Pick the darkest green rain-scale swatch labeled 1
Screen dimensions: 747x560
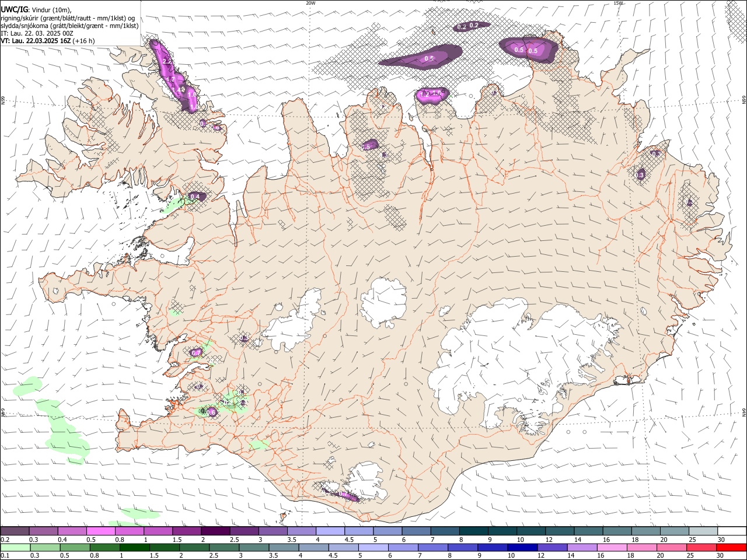point(134,547)
